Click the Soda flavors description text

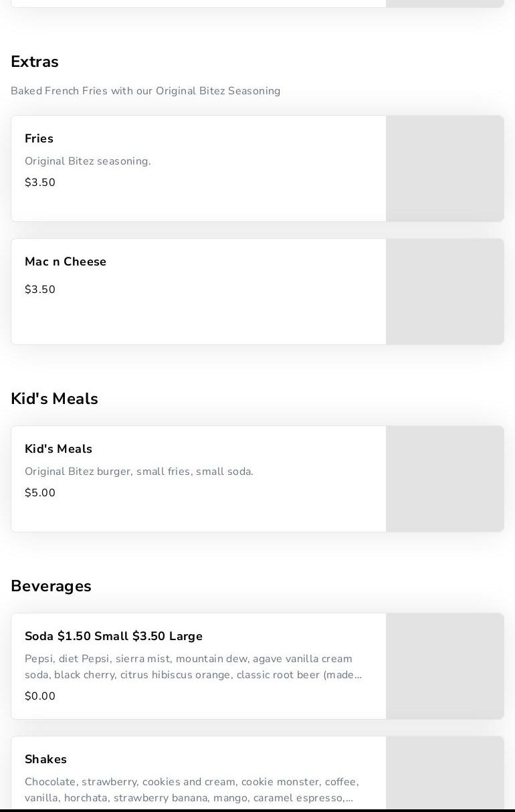click(x=193, y=667)
